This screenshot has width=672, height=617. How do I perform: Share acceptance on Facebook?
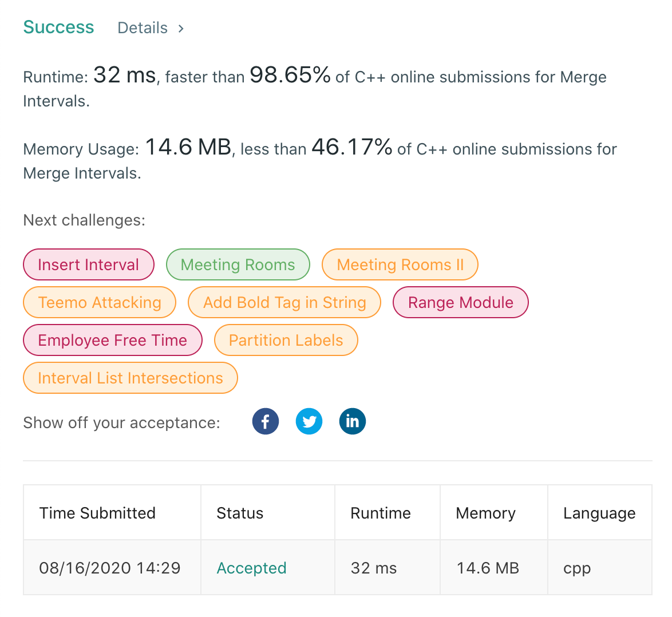[x=265, y=421]
